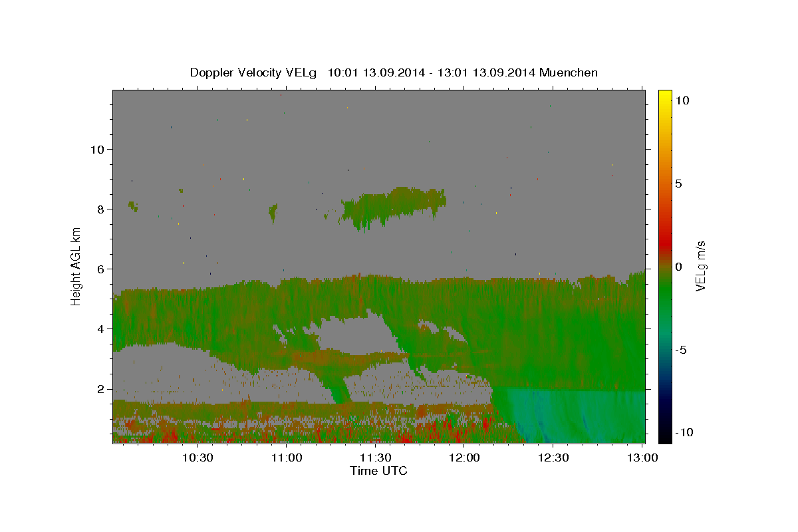The width and height of the screenshot is (798, 532).
Task: Click the colorbar value 0
Action: pyautogui.click(x=679, y=267)
